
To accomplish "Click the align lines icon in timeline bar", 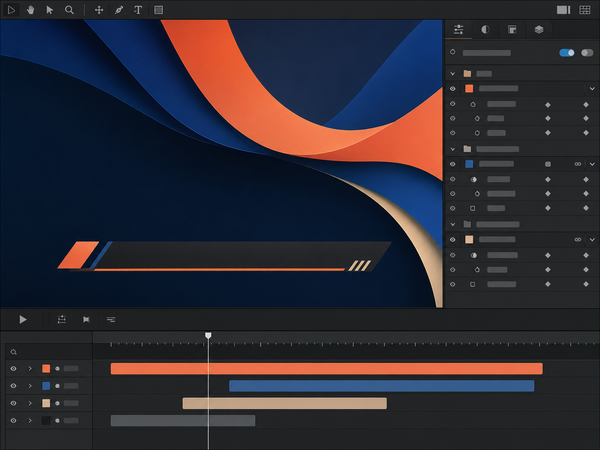I will pyautogui.click(x=111, y=320).
